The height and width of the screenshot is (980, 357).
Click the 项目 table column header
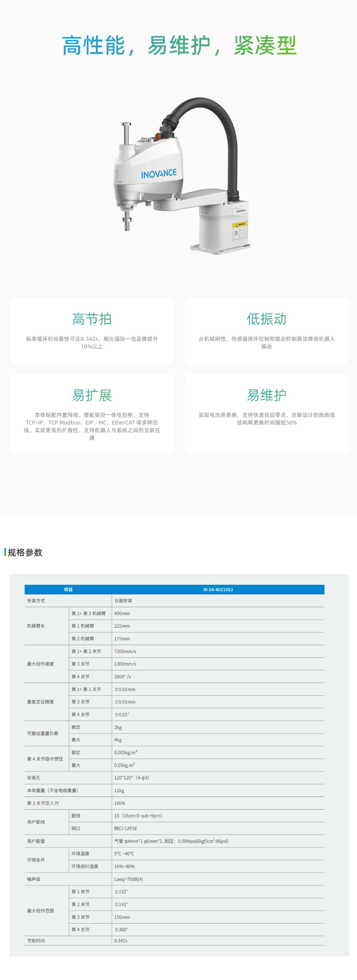click(68, 589)
